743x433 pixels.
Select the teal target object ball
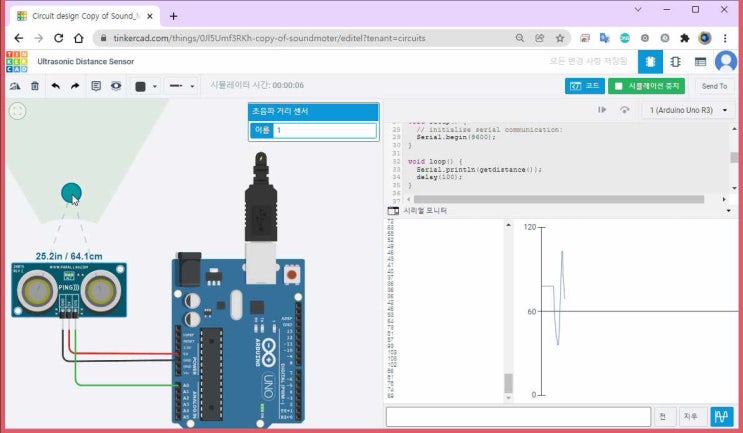(x=71, y=193)
